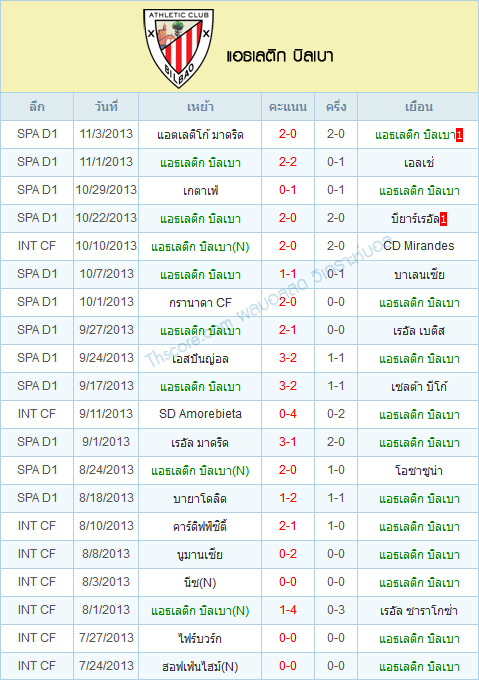Click INT CF league in 10/10/2013 row
The image size is (479, 680).
(x=37, y=245)
